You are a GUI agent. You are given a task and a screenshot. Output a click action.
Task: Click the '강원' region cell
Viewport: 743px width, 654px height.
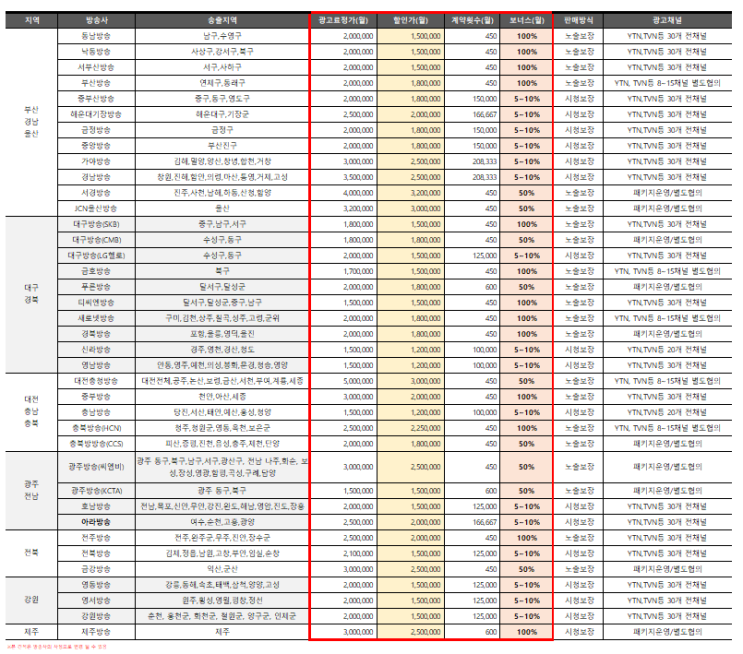click(x=32, y=600)
